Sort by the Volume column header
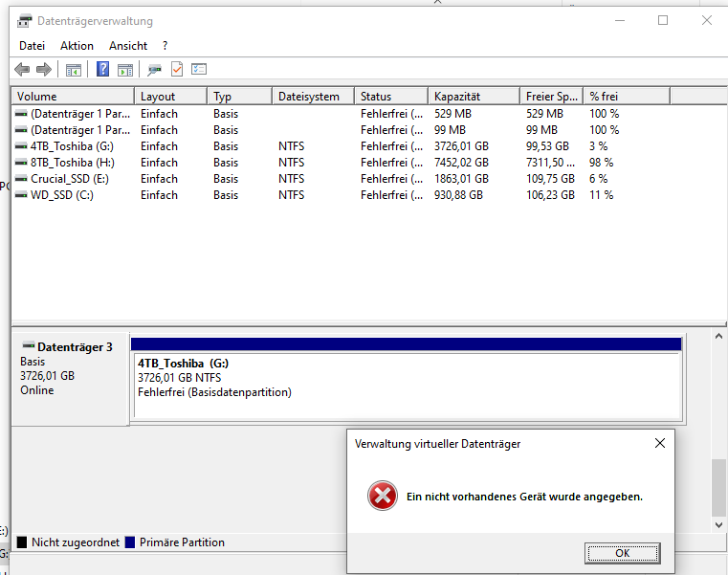The height and width of the screenshot is (575, 728). pos(73,96)
